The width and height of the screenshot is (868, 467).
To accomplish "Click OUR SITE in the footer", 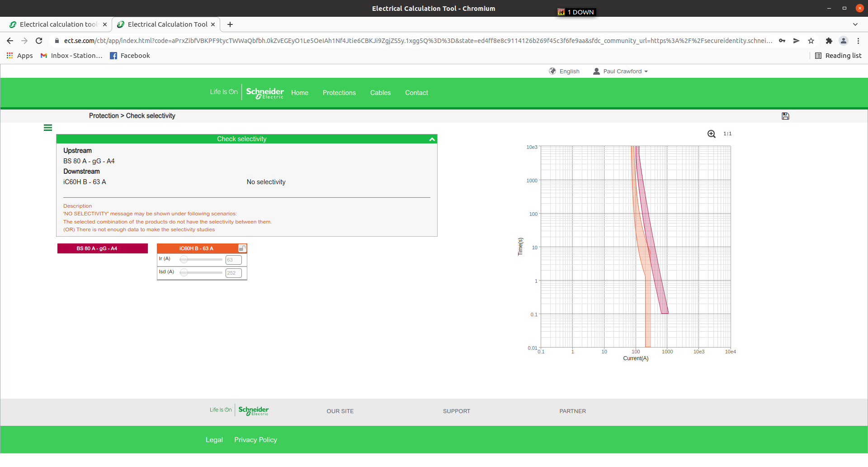I will point(340,411).
